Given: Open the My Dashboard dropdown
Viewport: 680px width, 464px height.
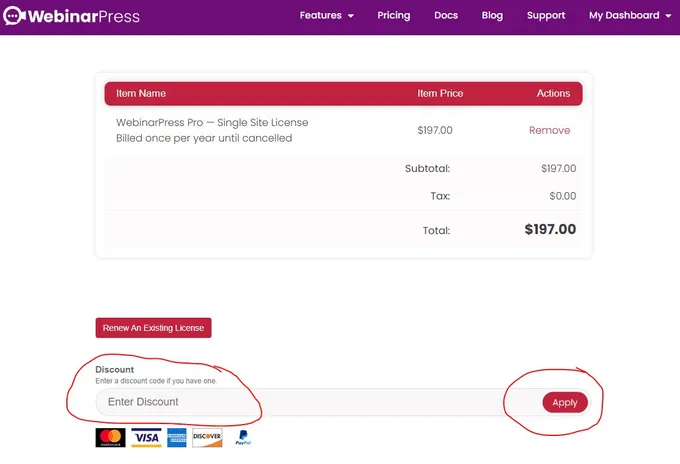Looking at the screenshot, I should coord(630,16).
